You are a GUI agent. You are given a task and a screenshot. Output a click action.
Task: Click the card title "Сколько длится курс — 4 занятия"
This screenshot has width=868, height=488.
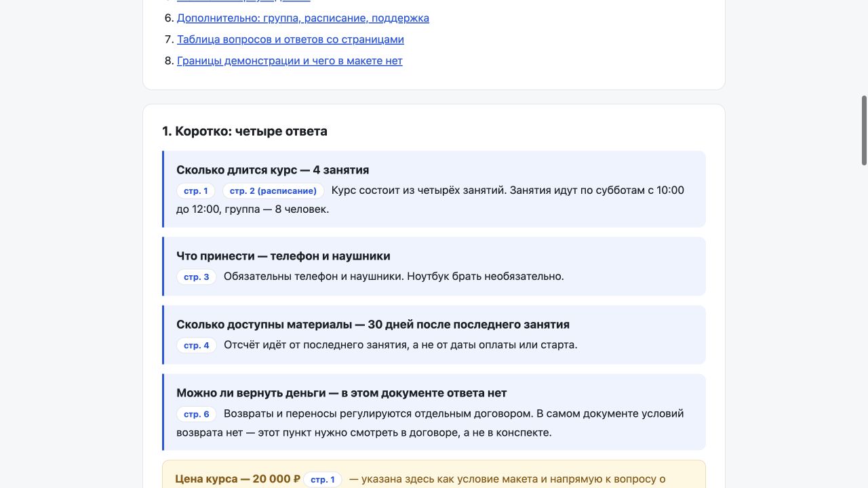click(x=273, y=170)
